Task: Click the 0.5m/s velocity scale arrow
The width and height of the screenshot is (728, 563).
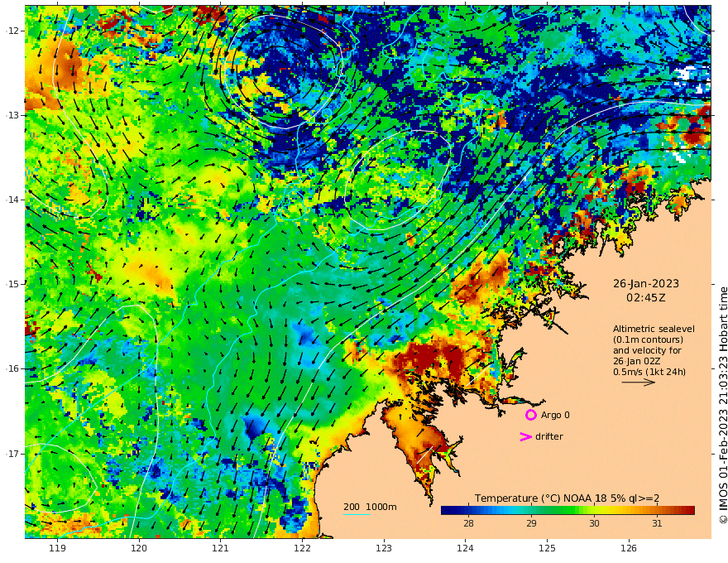Action: [x=639, y=383]
